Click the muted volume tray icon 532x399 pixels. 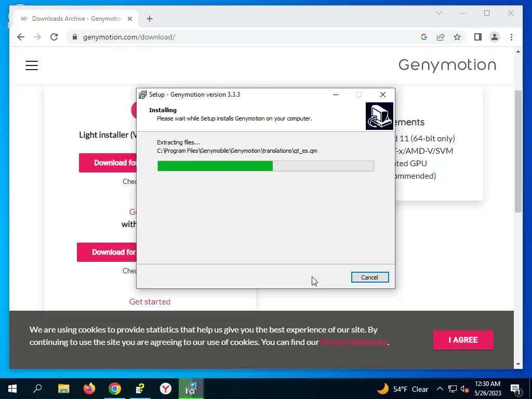[464, 389]
